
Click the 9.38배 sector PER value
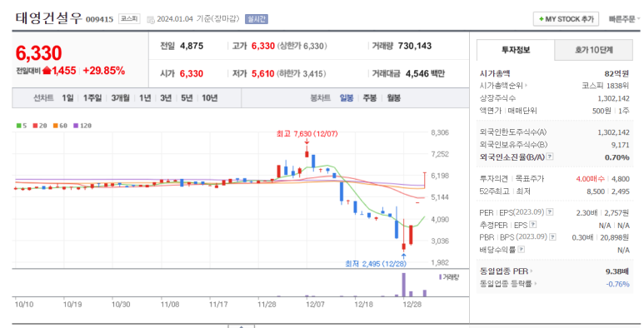click(x=617, y=271)
